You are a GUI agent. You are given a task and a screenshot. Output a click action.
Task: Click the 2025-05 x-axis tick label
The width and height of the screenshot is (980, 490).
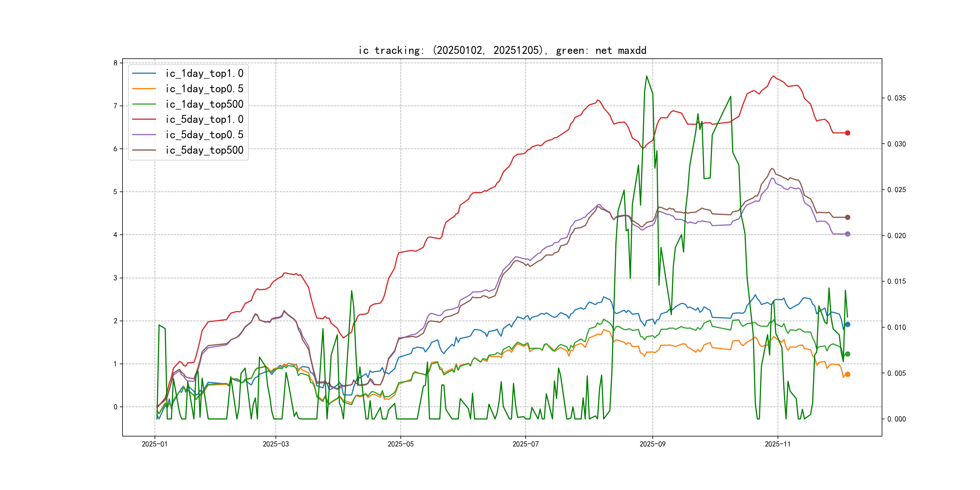pos(400,444)
